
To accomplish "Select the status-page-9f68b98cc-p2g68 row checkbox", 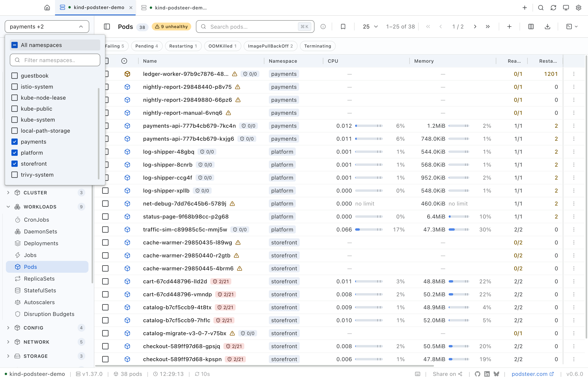I will pos(105,217).
